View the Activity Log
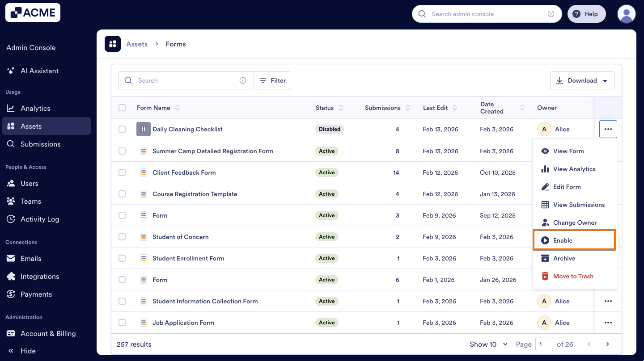This screenshot has height=361, width=644. tap(39, 219)
